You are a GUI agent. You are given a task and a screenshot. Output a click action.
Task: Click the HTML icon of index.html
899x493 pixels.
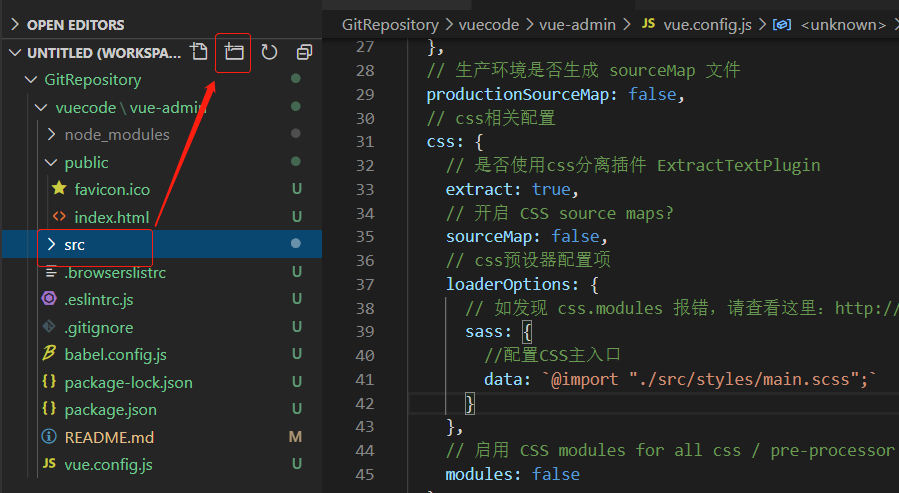pyautogui.click(x=59, y=216)
